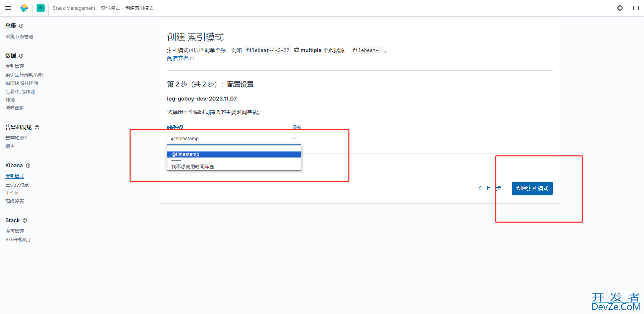
Task: Open the @timestamp time field dropdown
Action: click(x=234, y=138)
